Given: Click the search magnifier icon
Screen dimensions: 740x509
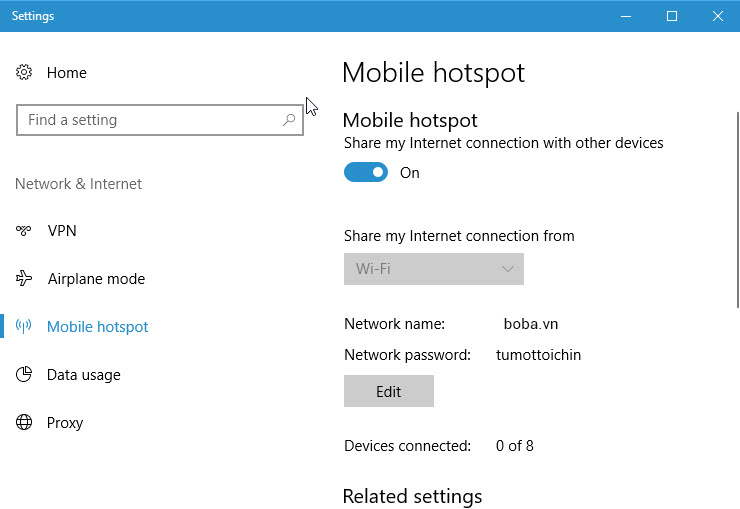Looking at the screenshot, I should (289, 120).
